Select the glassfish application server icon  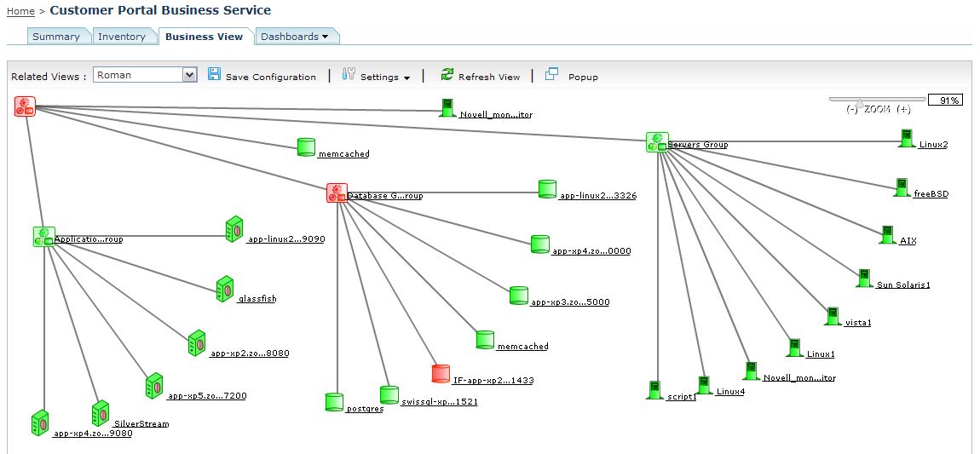[225, 289]
